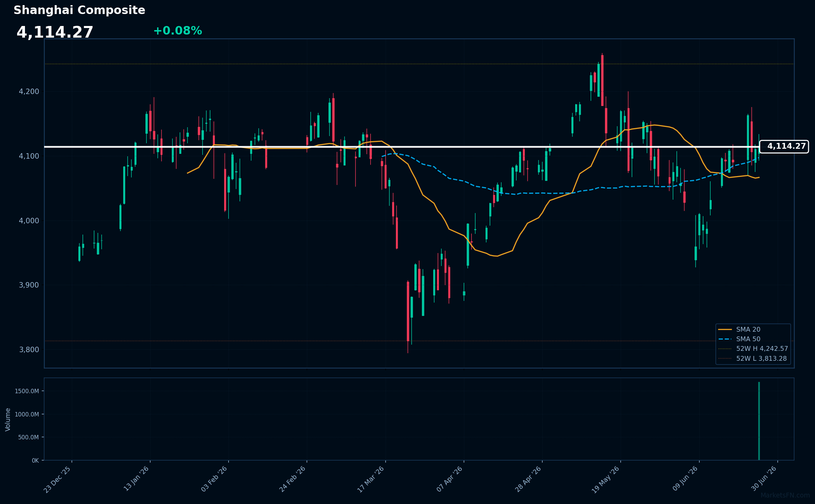Click the "07 Apr '26" date label
The image size is (815, 504).
point(450,479)
